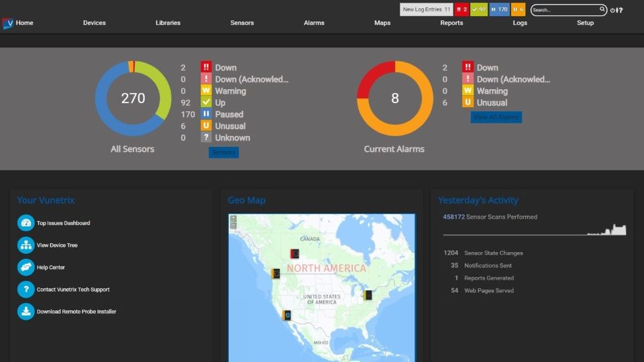Click the green Up checkmark icon
The height and width of the screenshot is (362, 644).
click(206, 102)
